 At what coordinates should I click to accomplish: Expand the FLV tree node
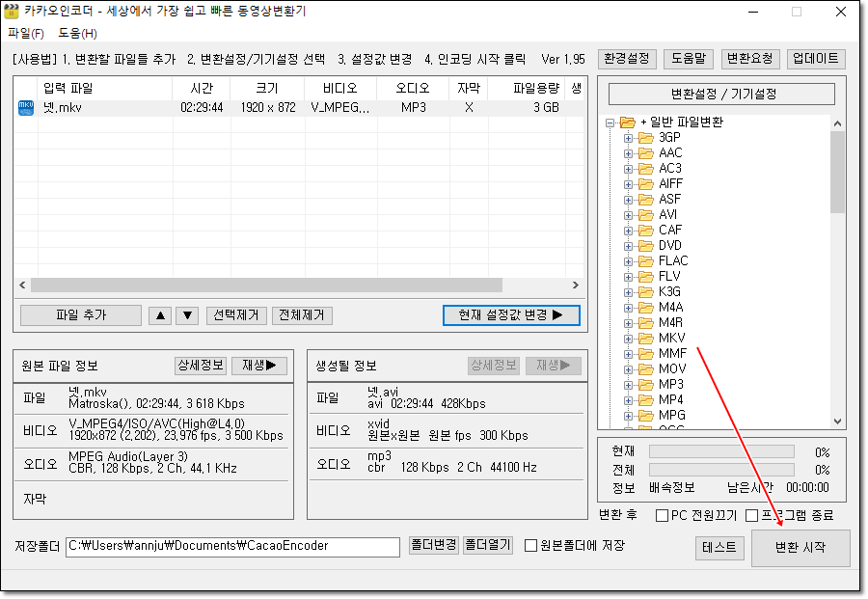click(x=628, y=278)
